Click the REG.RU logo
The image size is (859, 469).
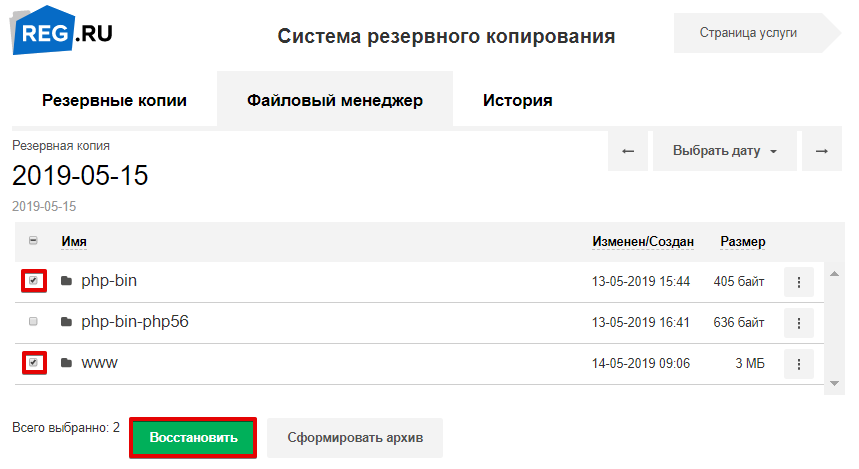click(x=62, y=34)
